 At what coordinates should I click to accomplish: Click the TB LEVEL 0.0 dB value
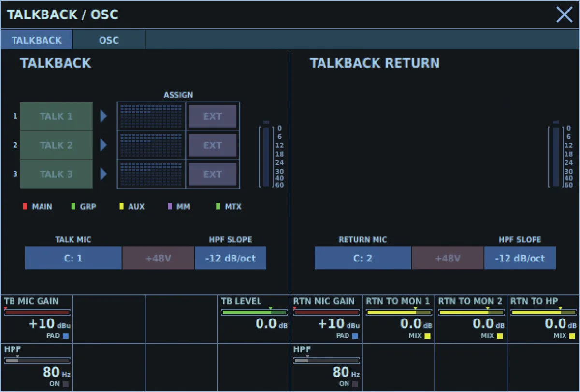point(271,324)
